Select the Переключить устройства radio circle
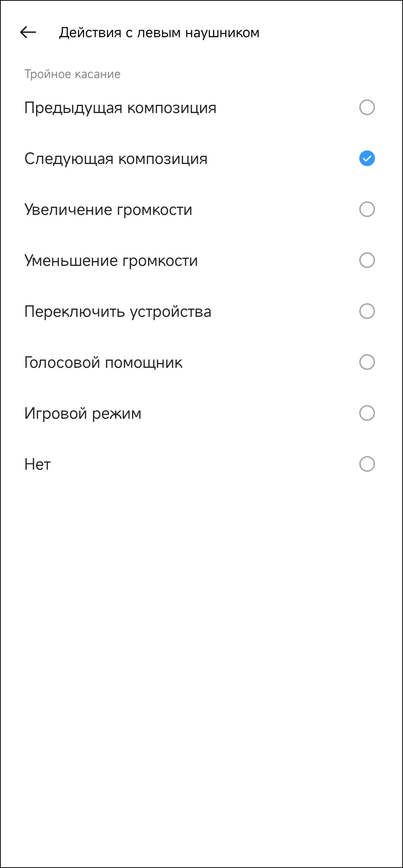 [367, 311]
